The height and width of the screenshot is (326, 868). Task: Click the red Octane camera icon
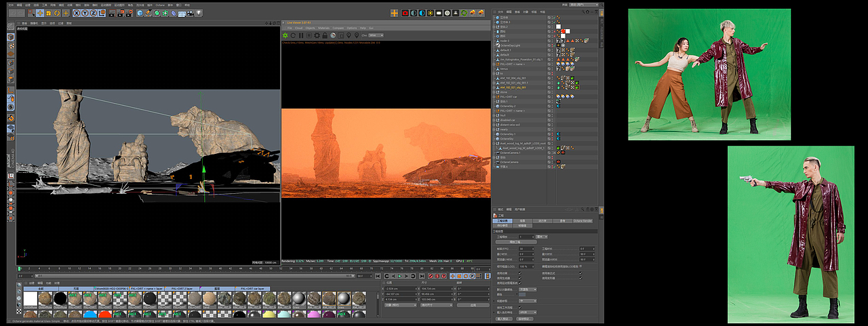[405, 13]
